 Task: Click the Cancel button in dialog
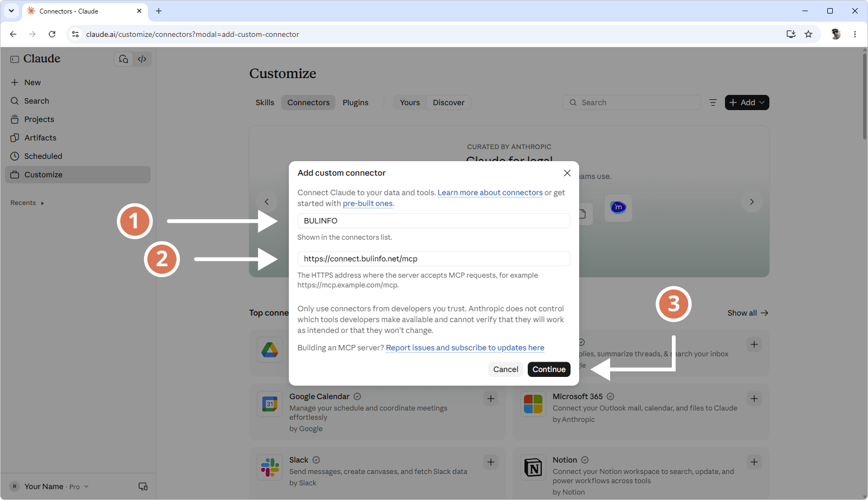(x=506, y=369)
